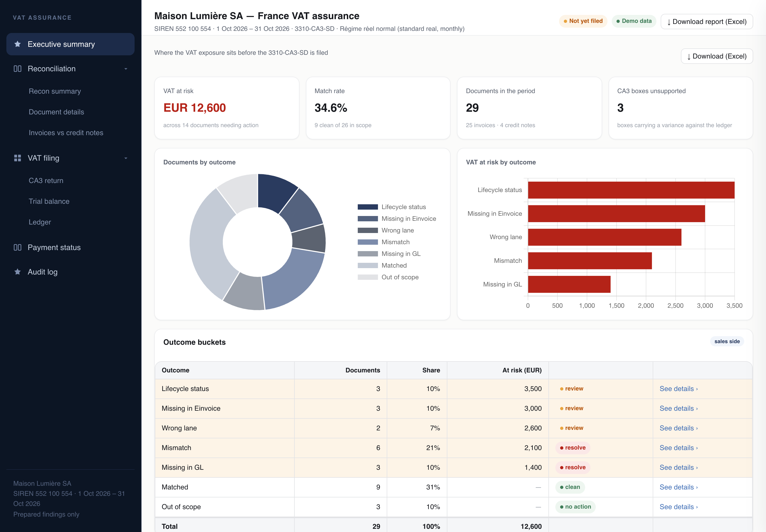Screen dimensions: 766x532
Task: See details for Missing in GL row
Action: click(678, 467)
